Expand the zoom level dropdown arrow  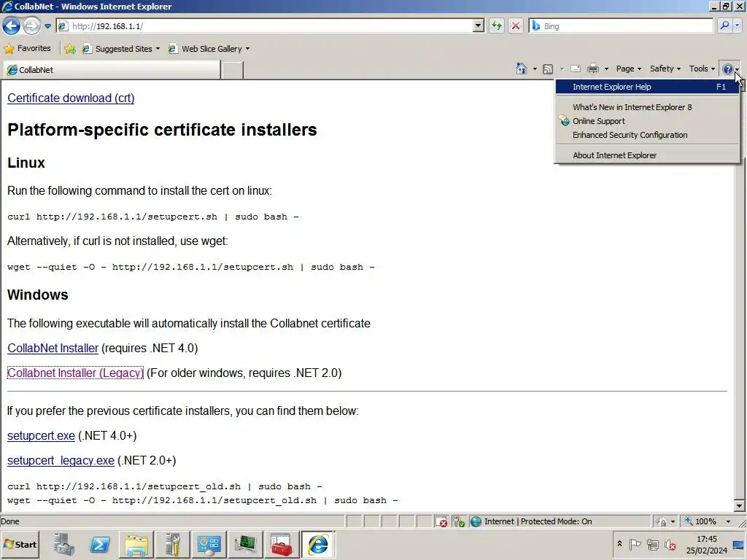728,521
